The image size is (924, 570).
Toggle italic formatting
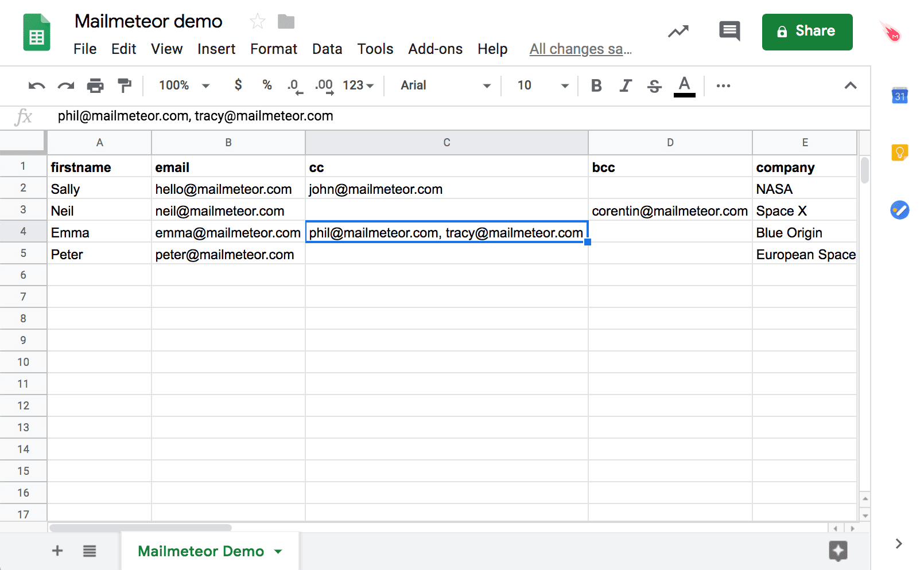[x=625, y=85]
